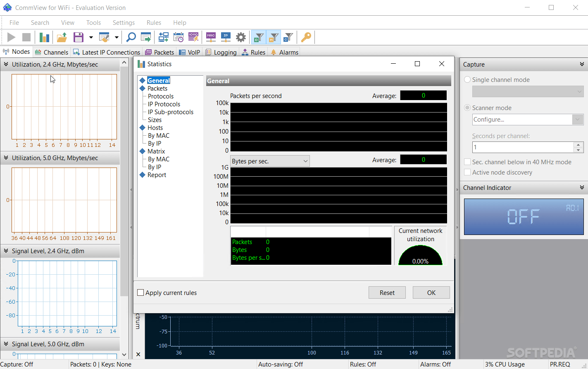The width and height of the screenshot is (588, 369).
Task: Open the Rules menu
Action: pyautogui.click(x=154, y=22)
